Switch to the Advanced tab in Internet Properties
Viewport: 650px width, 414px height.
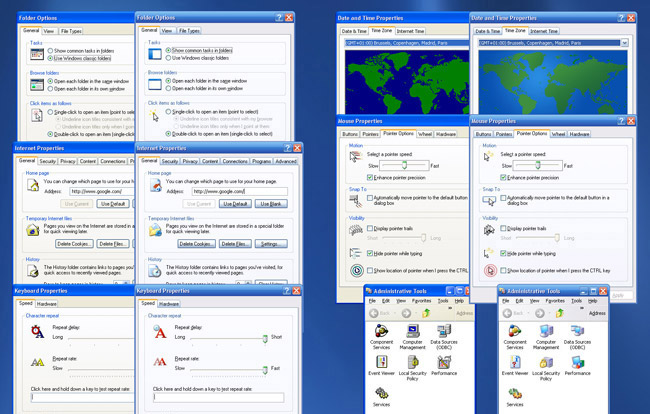pyautogui.click(x=286, y=161)
